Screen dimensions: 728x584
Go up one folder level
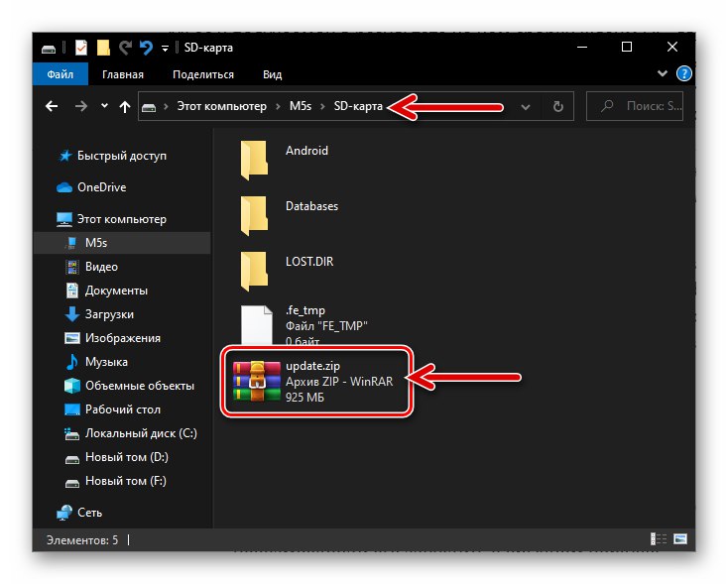coord(124,107)
